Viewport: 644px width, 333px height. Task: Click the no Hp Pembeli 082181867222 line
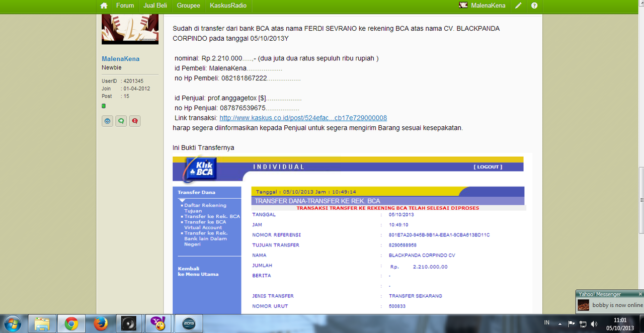(237, 78)
